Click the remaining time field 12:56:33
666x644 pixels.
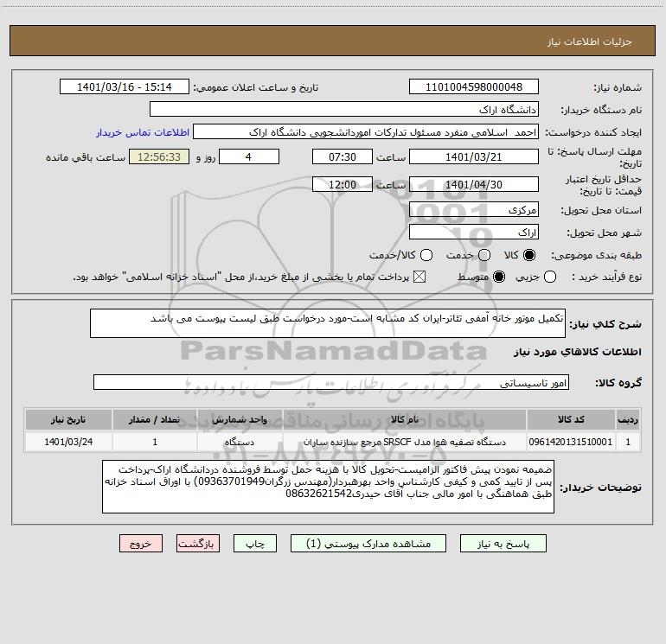[159, 157]
